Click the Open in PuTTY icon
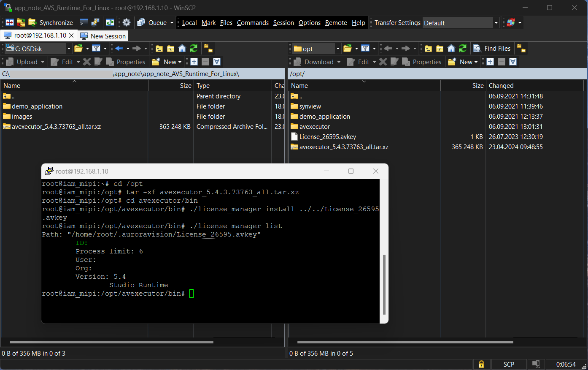 95,23
